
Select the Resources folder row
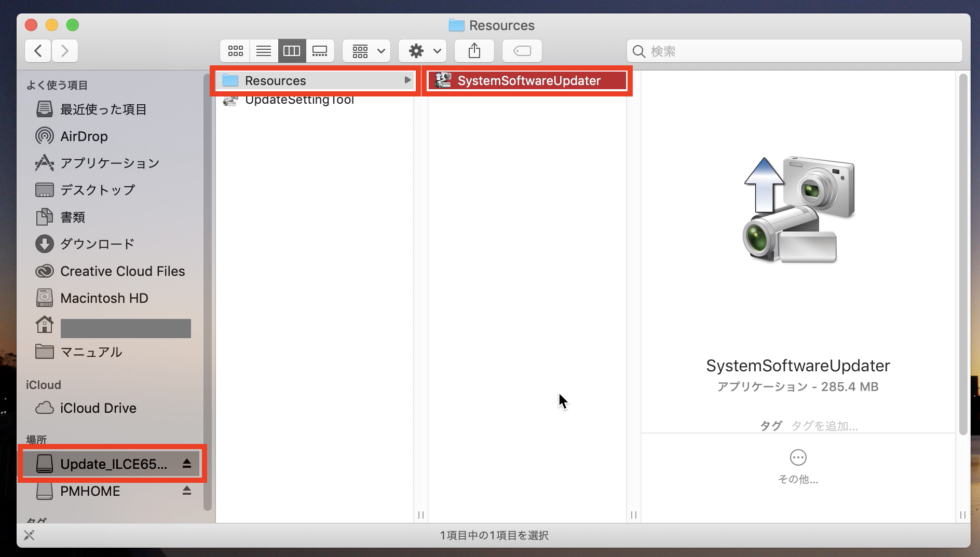[x=316, y=81]
